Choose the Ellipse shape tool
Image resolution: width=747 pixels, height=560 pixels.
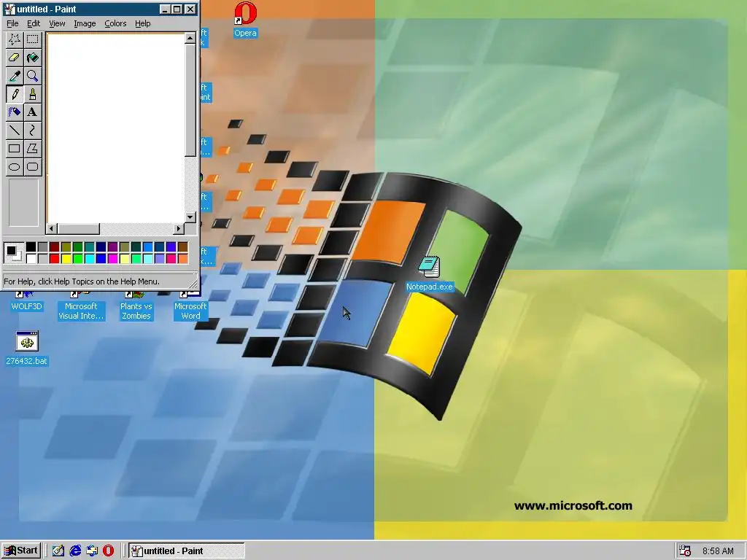coord(15,166)
